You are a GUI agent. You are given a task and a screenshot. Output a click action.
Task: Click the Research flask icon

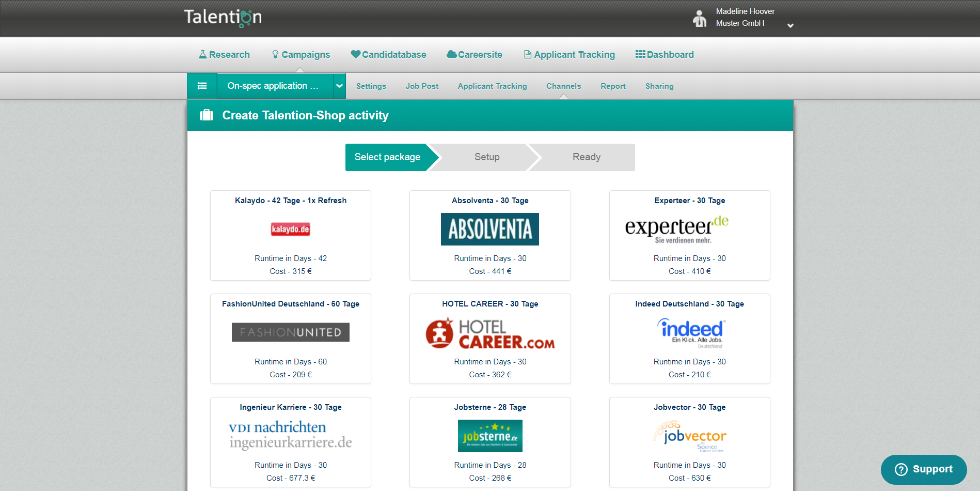202,54
